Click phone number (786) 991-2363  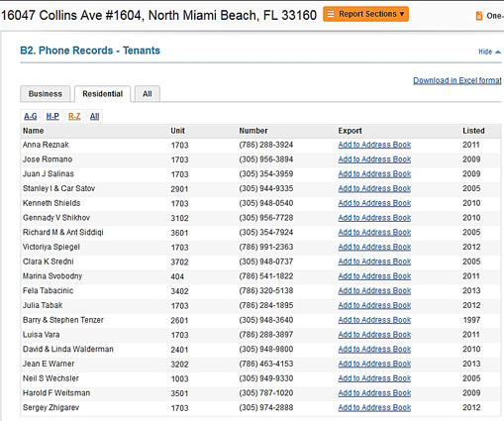click(266, 247)
